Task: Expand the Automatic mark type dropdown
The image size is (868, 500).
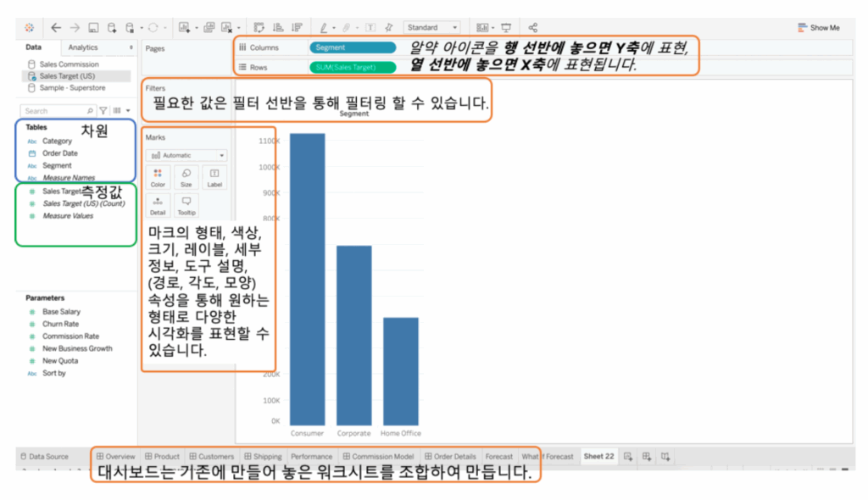Action: pyautogui.click(x=186, y=155)
